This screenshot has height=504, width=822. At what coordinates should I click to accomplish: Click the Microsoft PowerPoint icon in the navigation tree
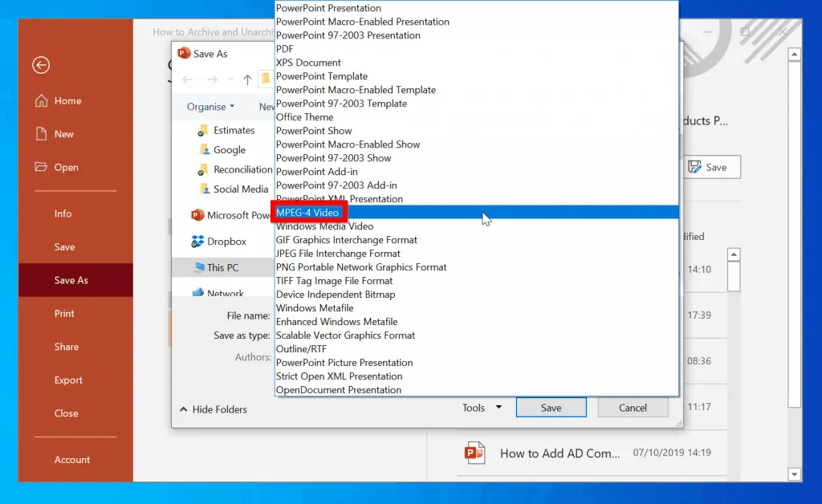[197, 215]
